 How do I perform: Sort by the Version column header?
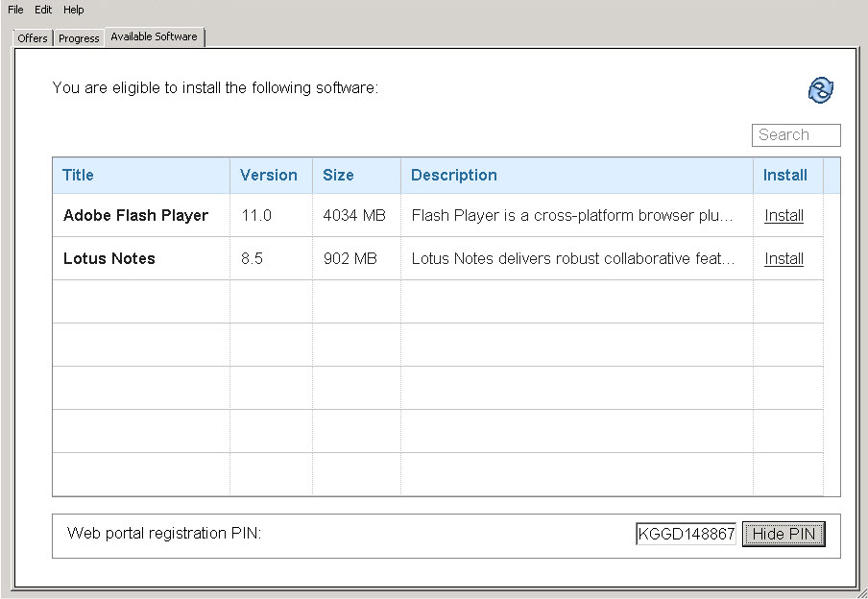click(269, 175)
